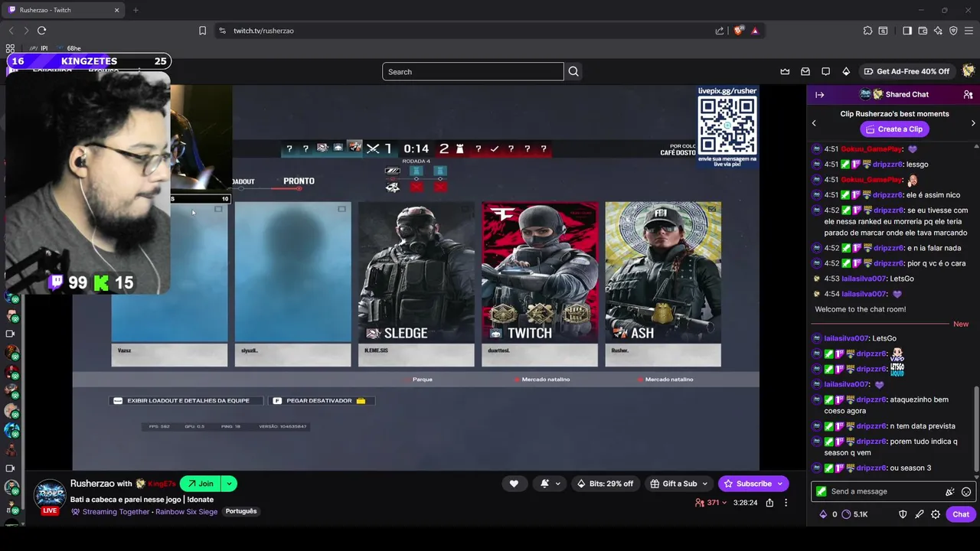Viewport: 980px width, 551px height.
Task: Open Prime Loot crown icon
Action: [785, 71]
